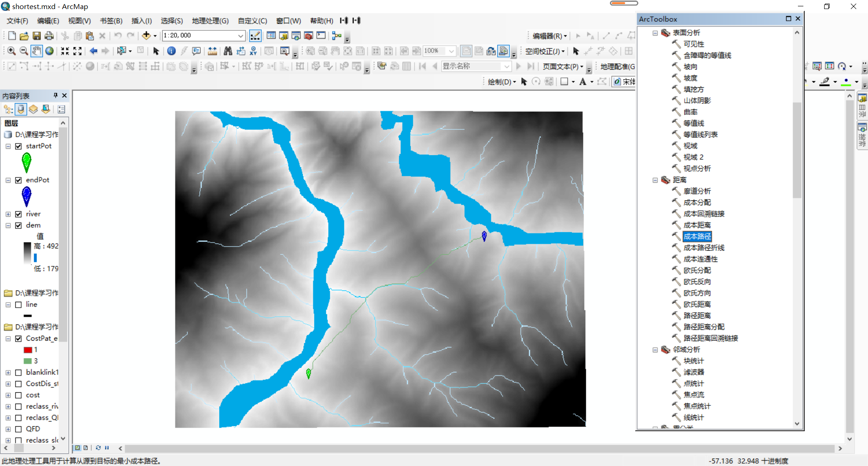Click the Go To XY tool
The height and width of the screenshot is (466, 868).
tap(254, 51)
